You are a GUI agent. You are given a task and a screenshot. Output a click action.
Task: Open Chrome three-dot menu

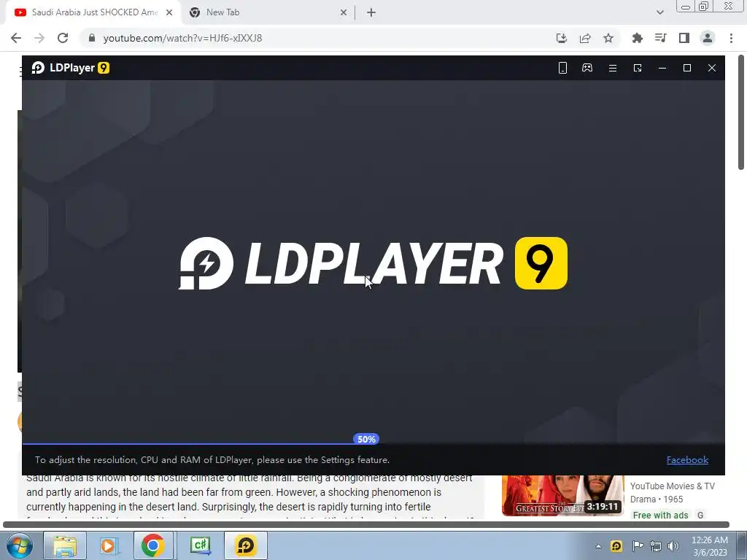coord(731,38)
